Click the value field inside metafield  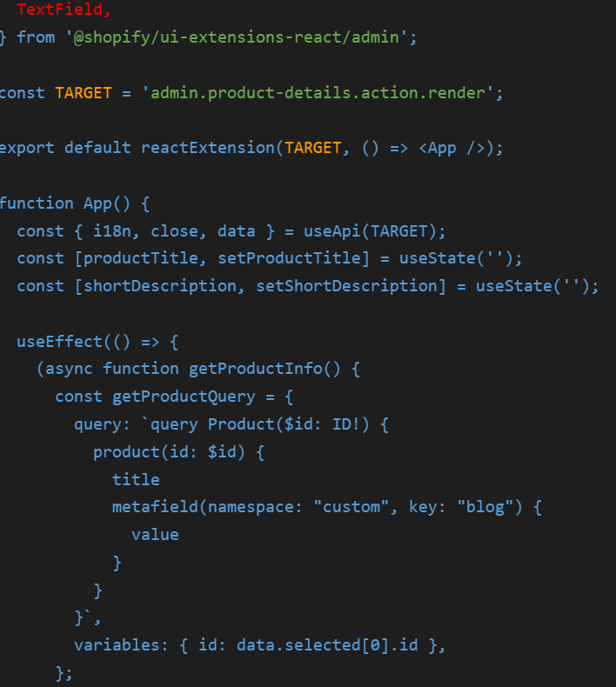point(155,534)
